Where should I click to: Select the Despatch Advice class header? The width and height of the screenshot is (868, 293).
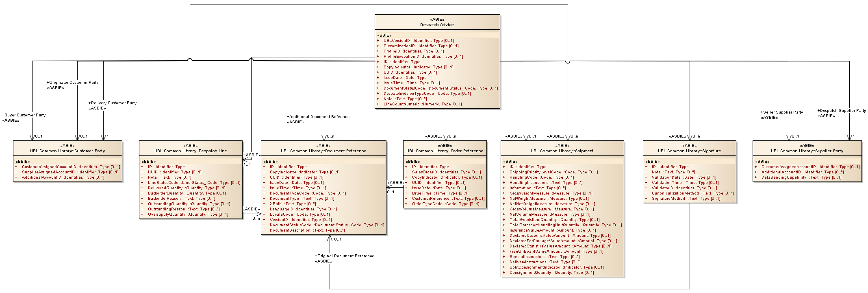click(437, 25)
